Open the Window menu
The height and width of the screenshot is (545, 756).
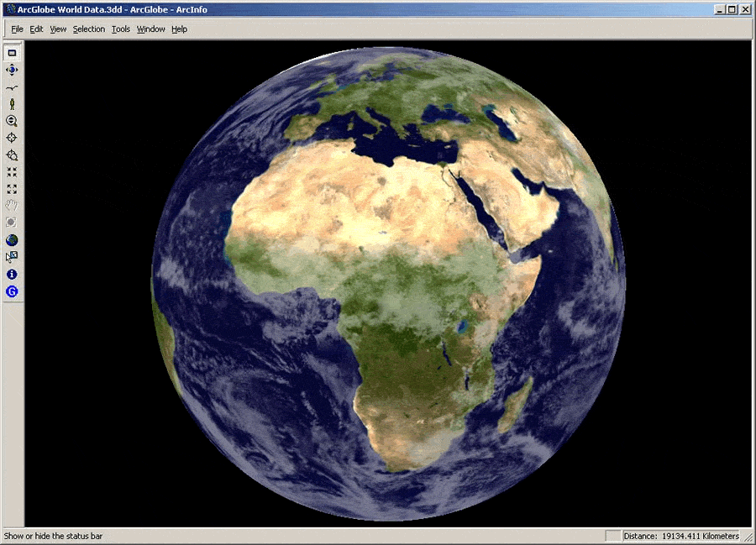pos(151,29)
